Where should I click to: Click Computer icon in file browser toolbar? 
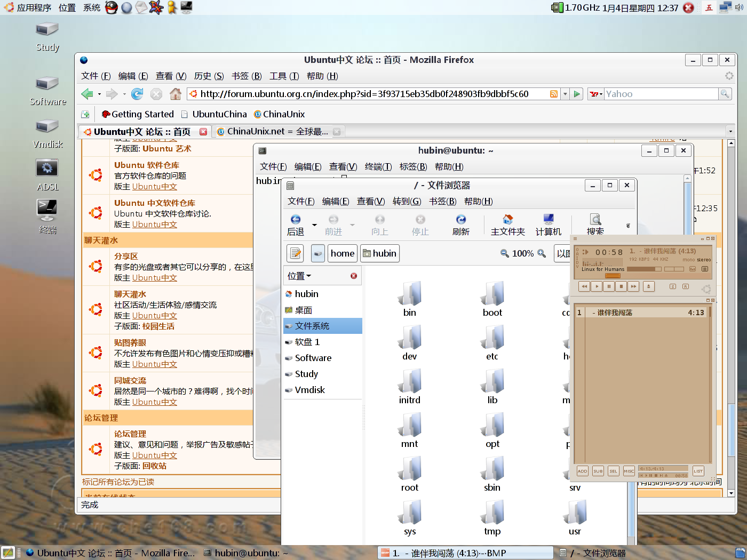point(549,225)
